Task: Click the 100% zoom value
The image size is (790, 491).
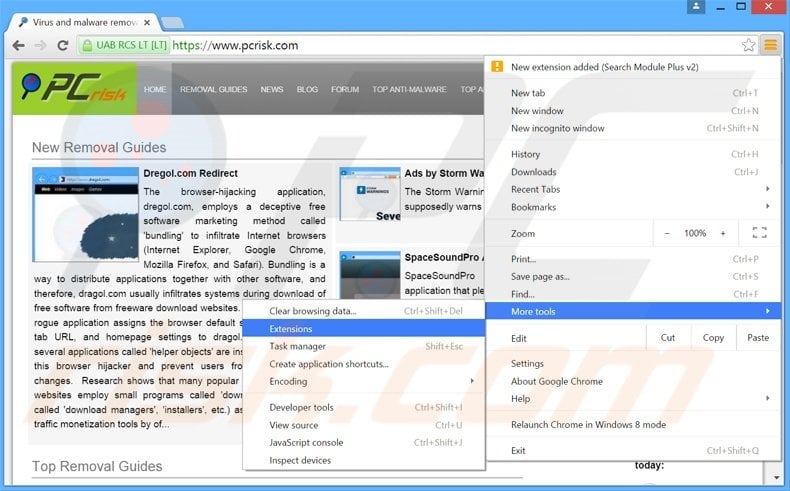Action: (x=695, y=233)
